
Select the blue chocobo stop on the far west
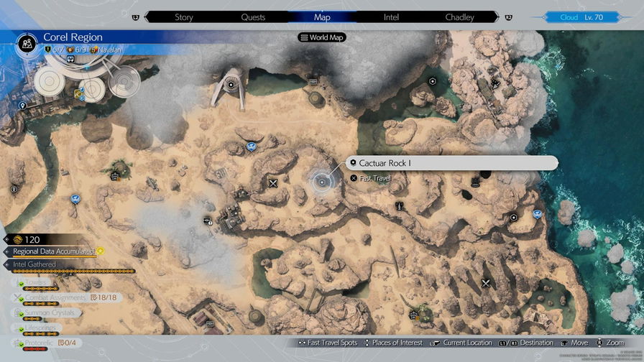(x=74, y=199)
